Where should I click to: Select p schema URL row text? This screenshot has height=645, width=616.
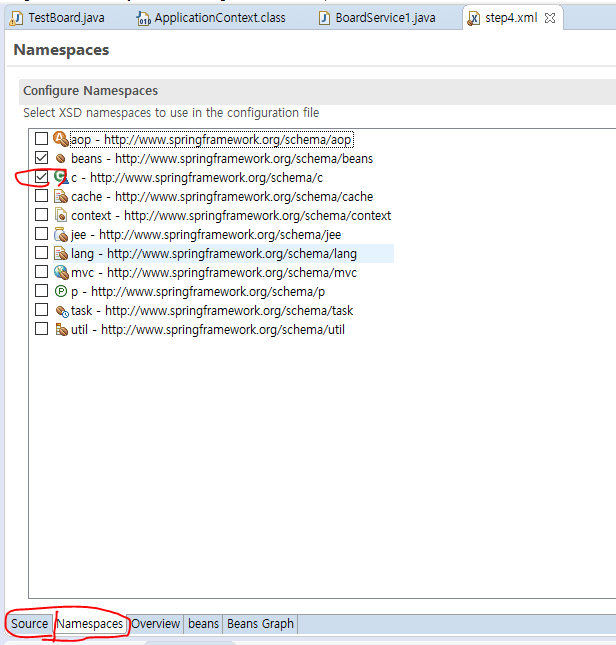coord(198,291)
